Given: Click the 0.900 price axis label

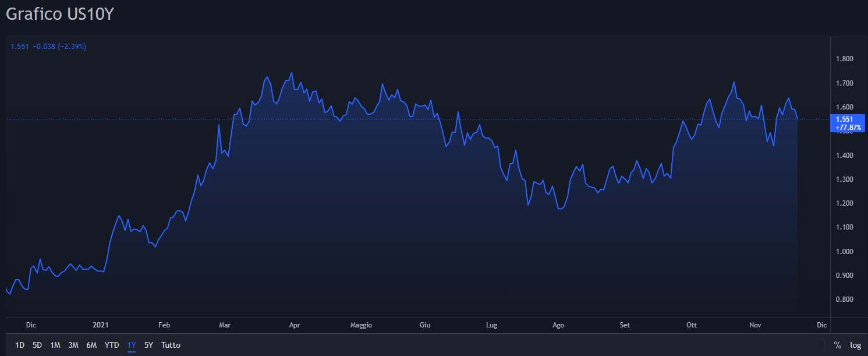Looking at the screenshot, I should (844, 276).
